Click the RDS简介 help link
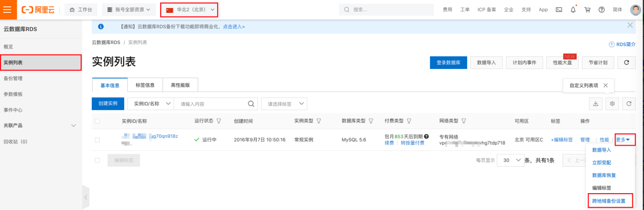The width and height of the screenshot is (644, 210). (622, 44)
